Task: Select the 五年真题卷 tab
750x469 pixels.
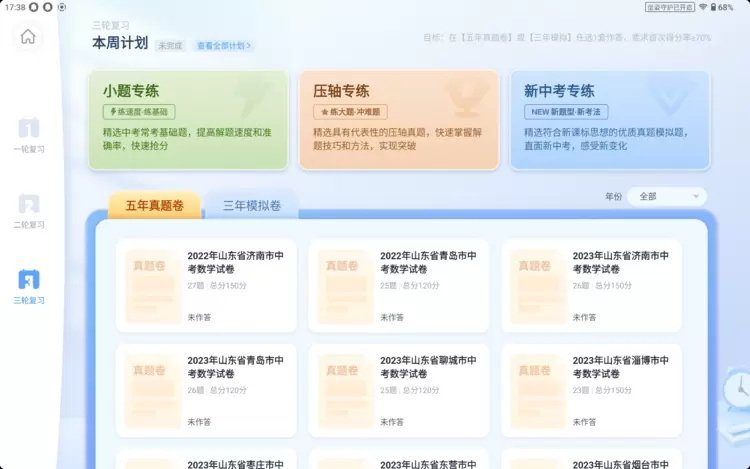Action: click(x=154, y=206)
